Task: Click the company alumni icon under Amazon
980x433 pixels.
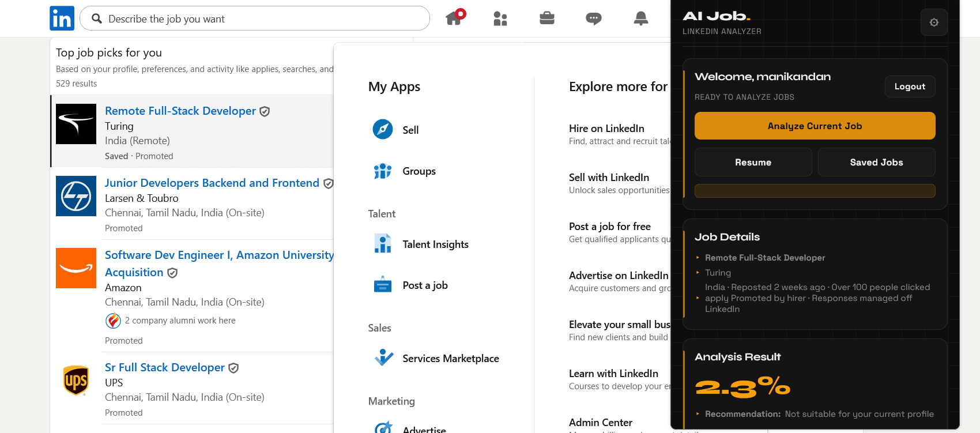Action: [113, 321]
